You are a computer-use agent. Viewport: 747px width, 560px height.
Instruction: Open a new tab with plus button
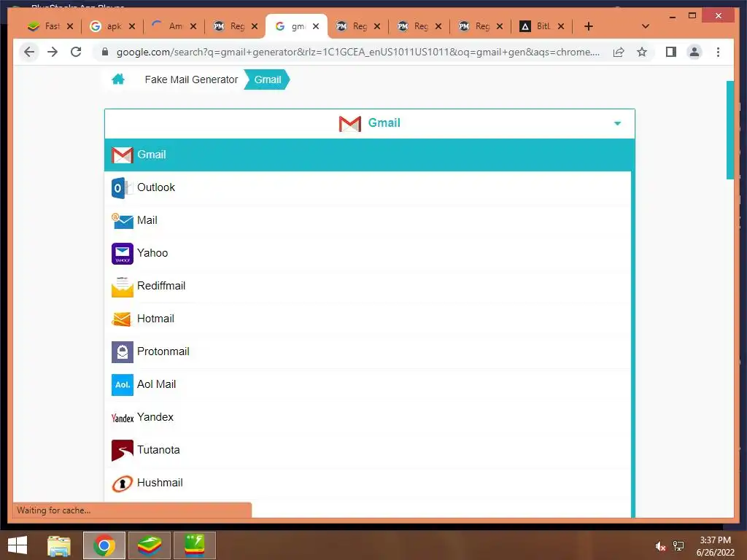pyautogui.click(x=589, y=26)
